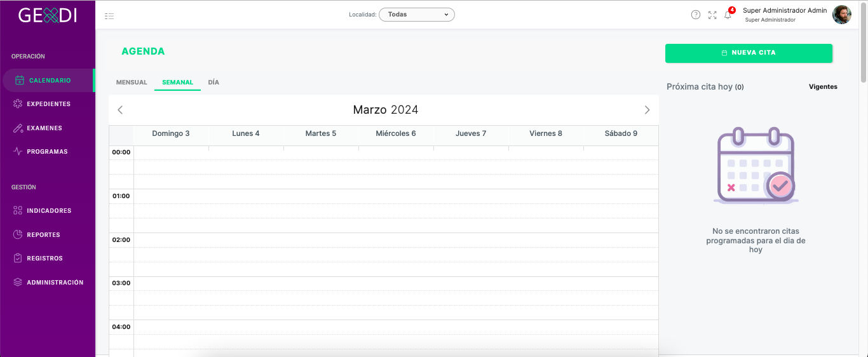Click the user avatar photo
The image size is (868, 357).
(x=842, y=15)
